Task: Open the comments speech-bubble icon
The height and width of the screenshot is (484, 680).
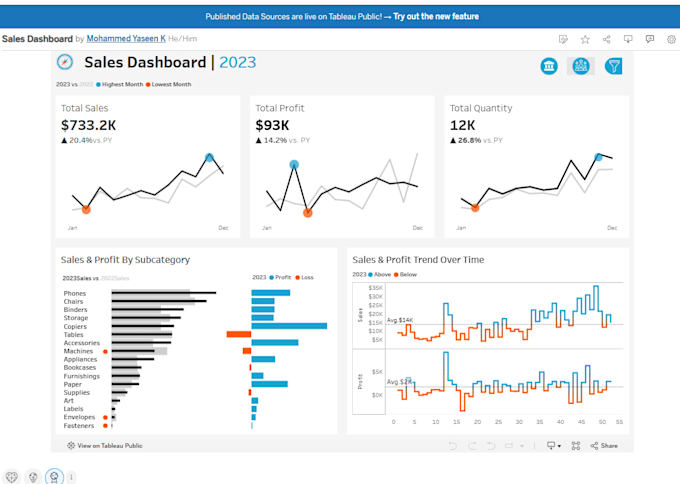Action: click(650, 39)
